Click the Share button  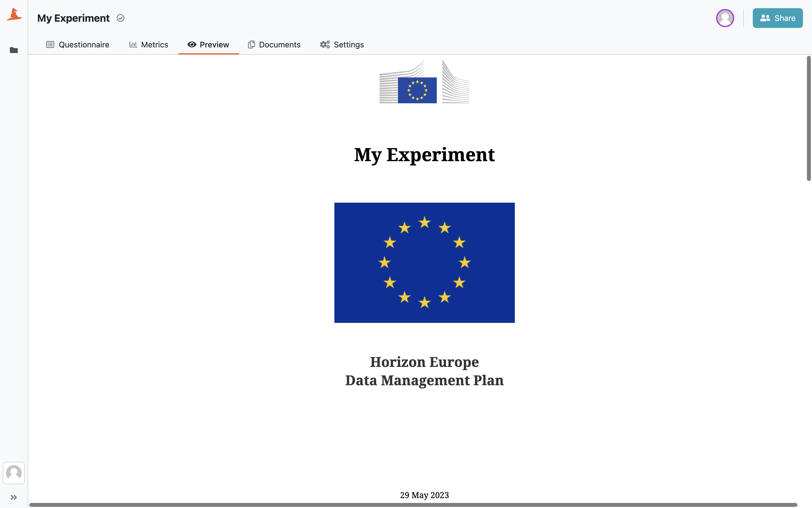pyautogui.click(x=777, y=18)
